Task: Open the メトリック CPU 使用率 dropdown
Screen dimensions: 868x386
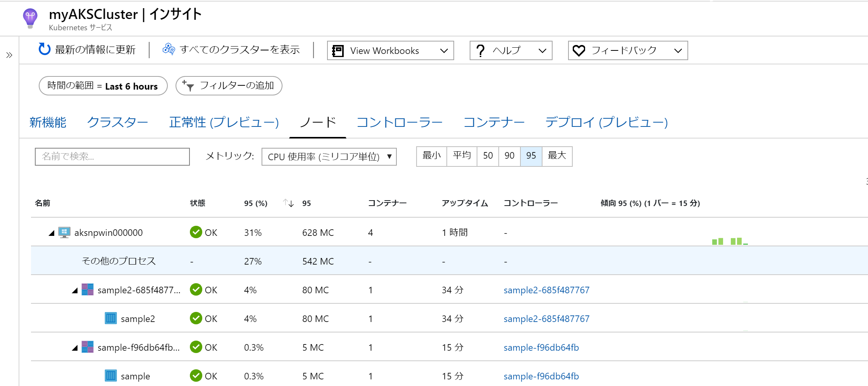Action: tap(329, 157)
